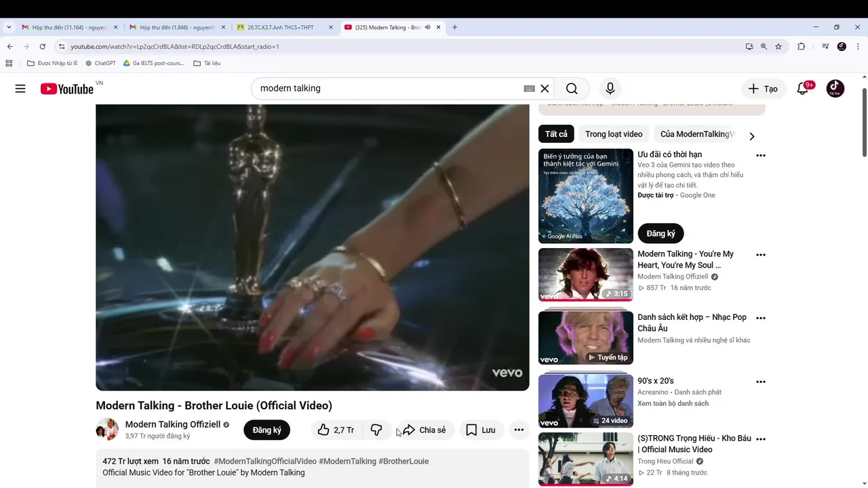
Task: Mute the YouTube tab speaker icon
Action: [x=427, y=27]
